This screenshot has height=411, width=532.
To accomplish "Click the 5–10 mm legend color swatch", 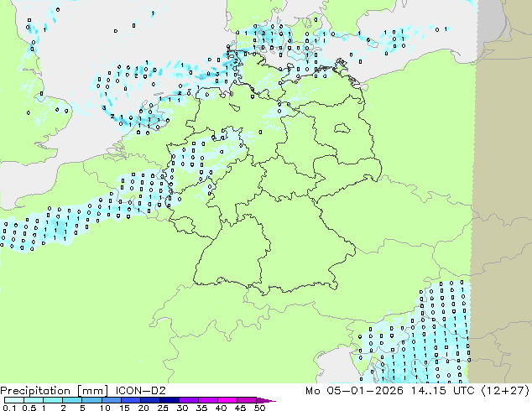I will point(91,400).
